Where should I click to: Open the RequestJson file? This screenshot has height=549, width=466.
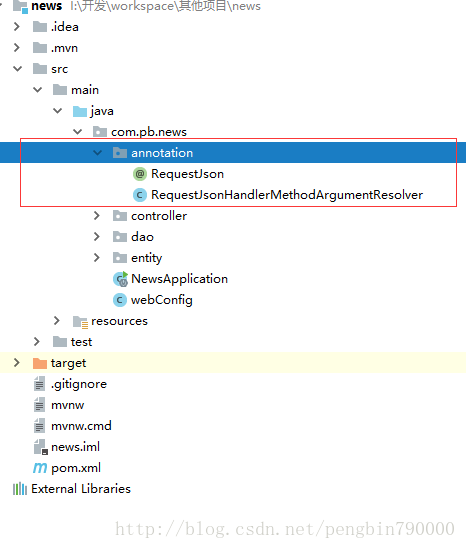point(187,174)
